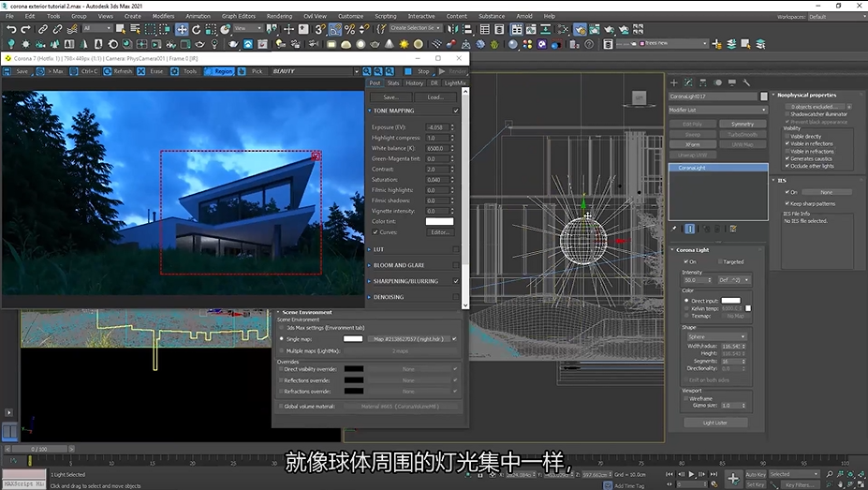Image resolution: width=868 pixels, height=490 pixels.
Task: Open the Modifier List dropdown
Action: pyautogui.click(x=718, y=111)
